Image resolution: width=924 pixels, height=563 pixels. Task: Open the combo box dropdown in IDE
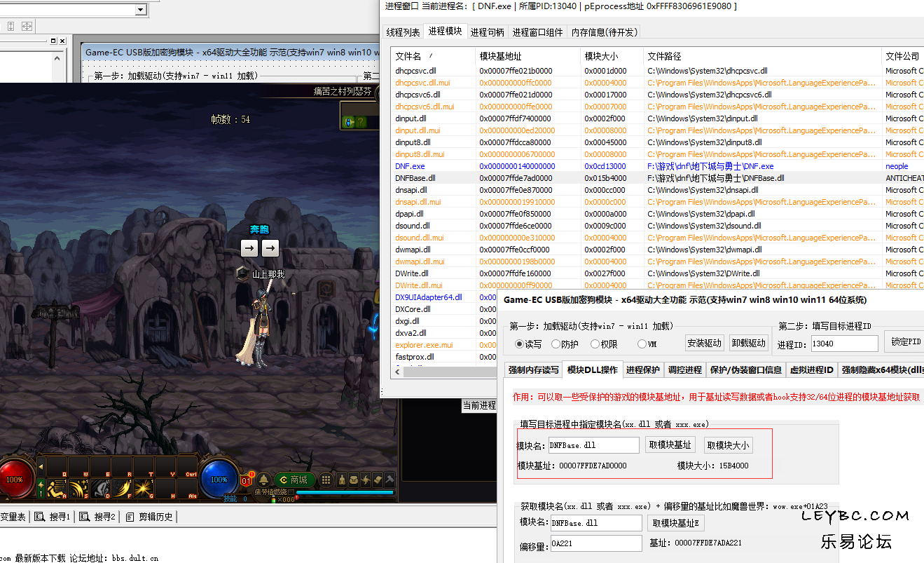141,10
